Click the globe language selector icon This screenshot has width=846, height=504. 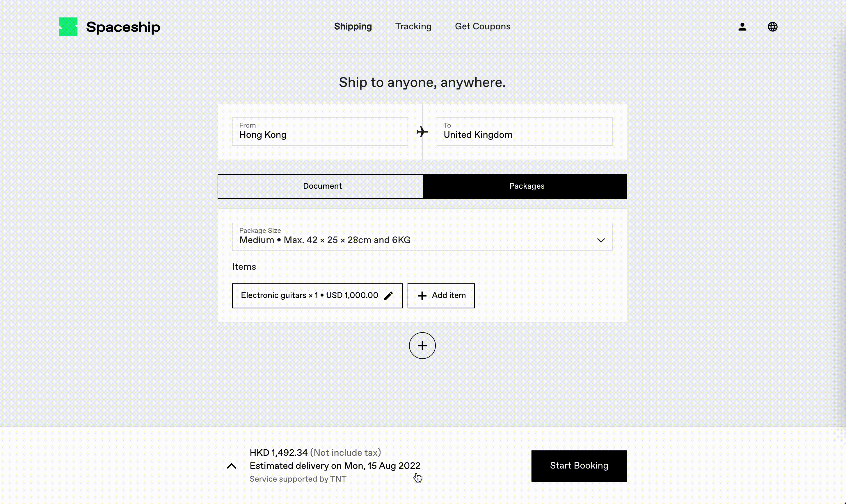click(772, 27)
